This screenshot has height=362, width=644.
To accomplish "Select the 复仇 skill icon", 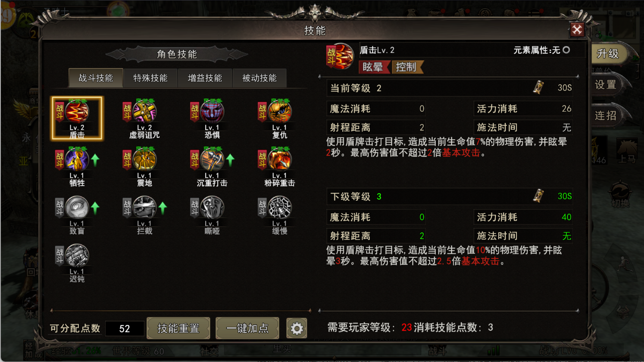I will [x=280, y=112].
